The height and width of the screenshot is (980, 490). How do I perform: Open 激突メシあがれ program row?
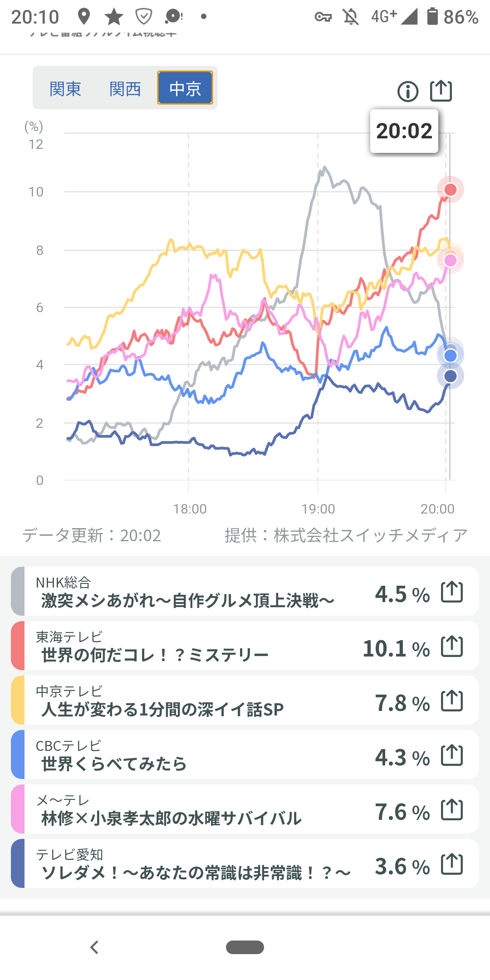pyautogui.click(x=187, y=600)
